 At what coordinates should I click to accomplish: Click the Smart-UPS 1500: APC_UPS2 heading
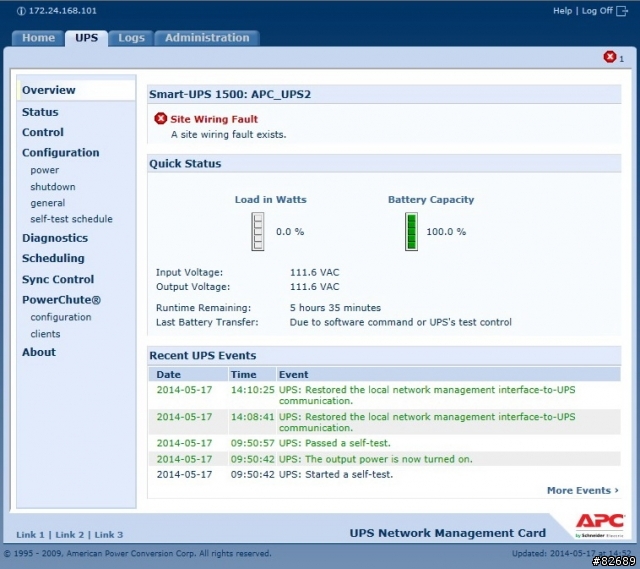point(230,94)
